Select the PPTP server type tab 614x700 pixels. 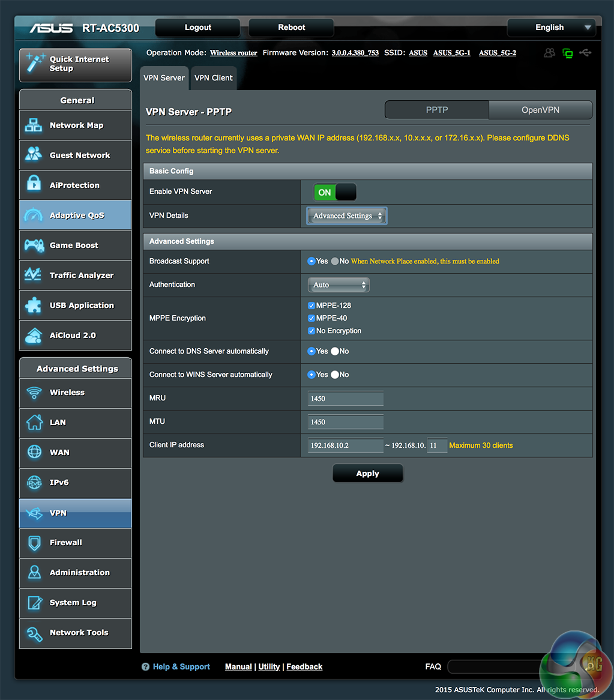coord(437,110)
